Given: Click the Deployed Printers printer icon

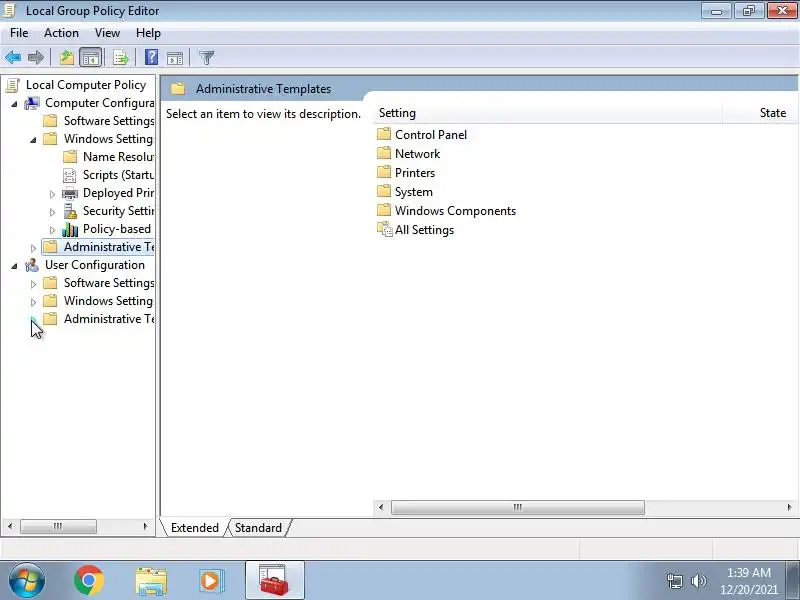Looking at the screenshot, I should pyautogui.click(x=69, y=193).
